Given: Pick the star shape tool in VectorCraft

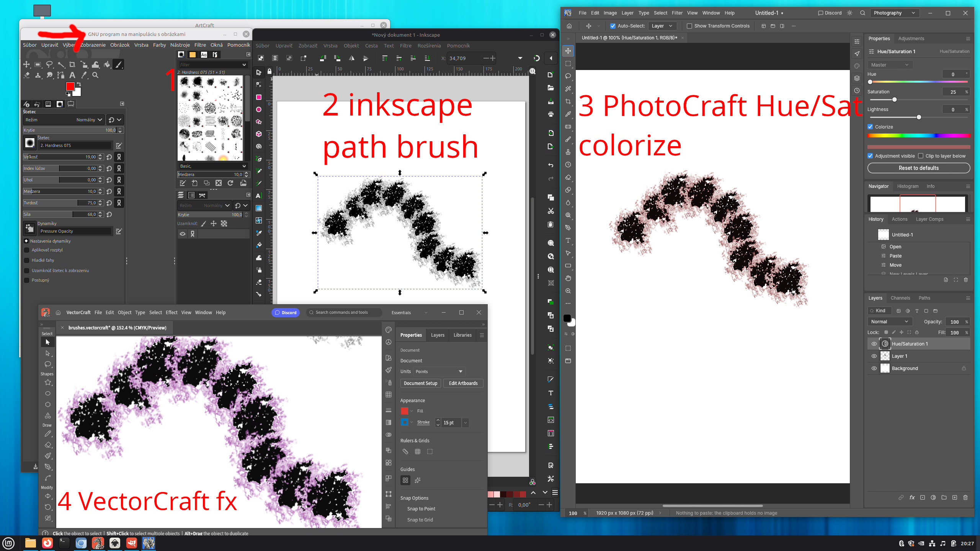Looking at the screenshot, I should coord(47,382).
